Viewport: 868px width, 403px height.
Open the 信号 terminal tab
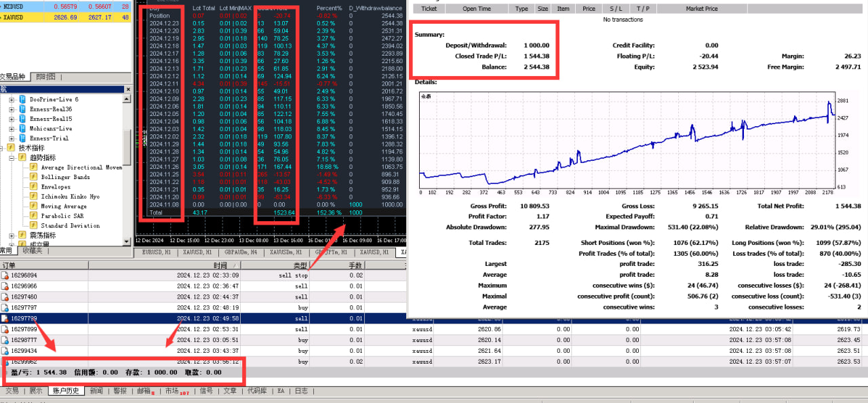[x=206, y=391]
